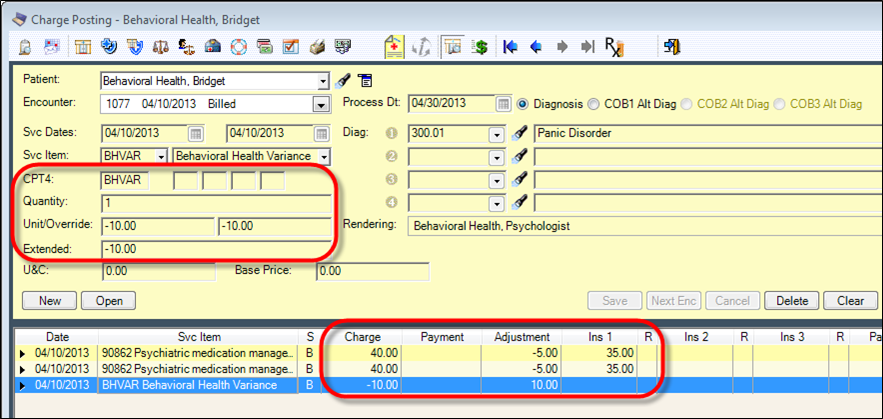This screenshot has height=419, width=883.
Task: Click the blue shield with down arrow icon
Action: click(x=135, y=46)
